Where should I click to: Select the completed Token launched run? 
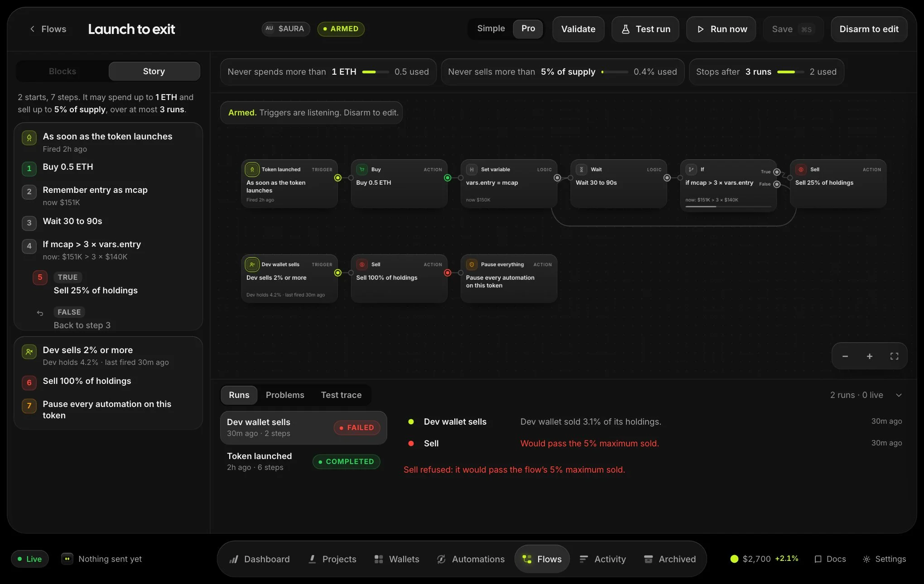pyautogui.click(x=303, y=461)
